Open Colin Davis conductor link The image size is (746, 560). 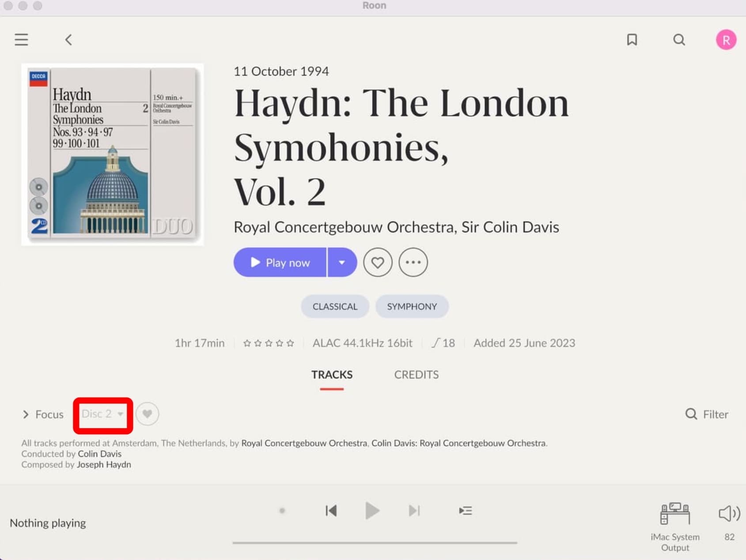click(x=99, y=454)
